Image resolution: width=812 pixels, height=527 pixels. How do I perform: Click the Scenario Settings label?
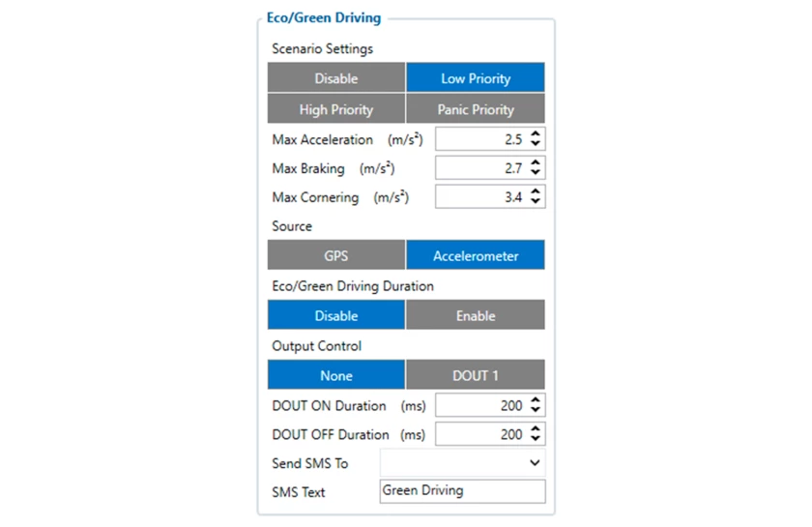click(322, 48)
